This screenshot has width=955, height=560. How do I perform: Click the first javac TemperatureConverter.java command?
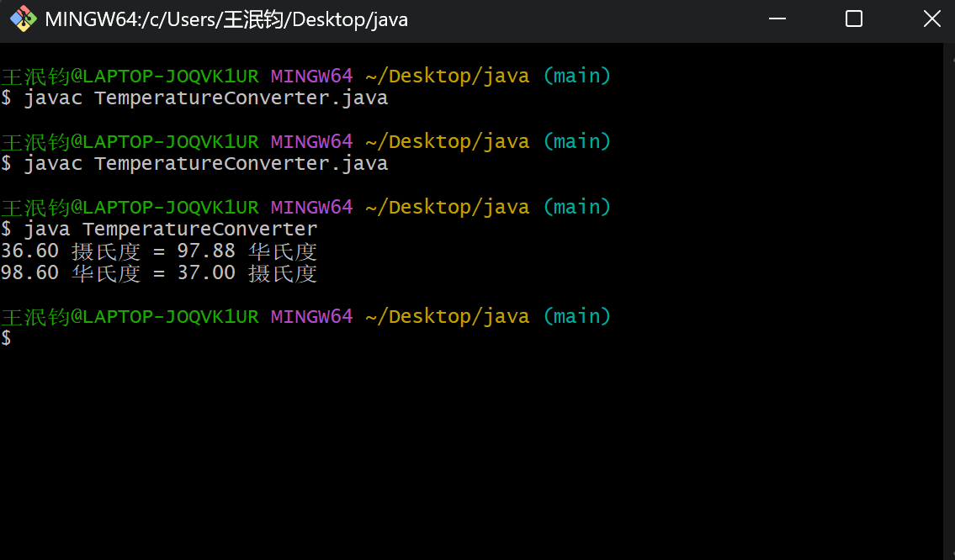[x=205, y=98]
